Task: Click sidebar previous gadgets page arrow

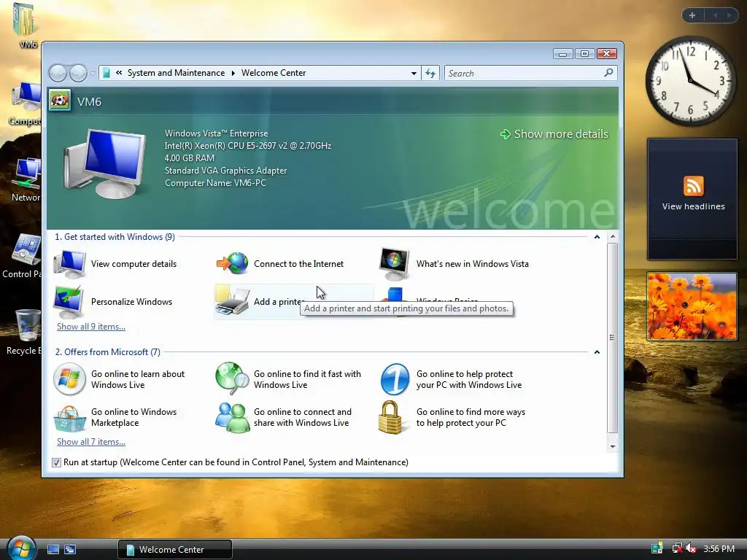Action: (x=715, y=15)
